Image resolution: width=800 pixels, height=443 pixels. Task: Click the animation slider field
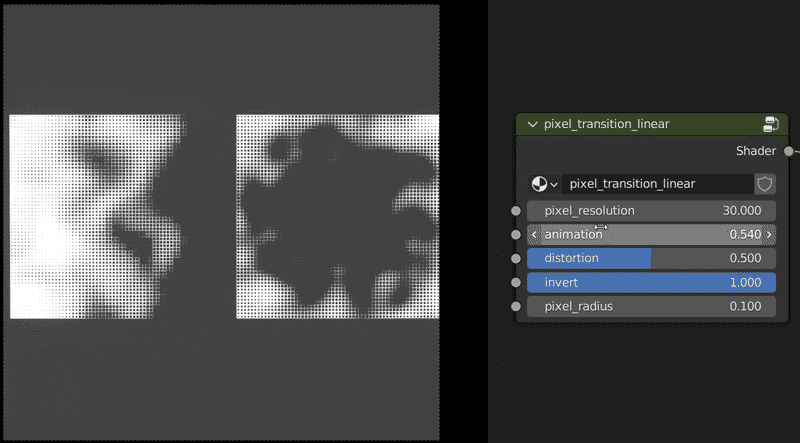[x=652, y=235]
